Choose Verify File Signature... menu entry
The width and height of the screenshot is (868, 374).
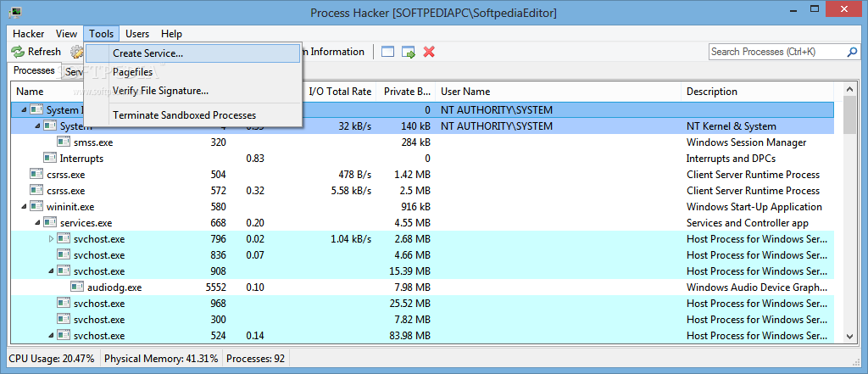pos(193,90)
